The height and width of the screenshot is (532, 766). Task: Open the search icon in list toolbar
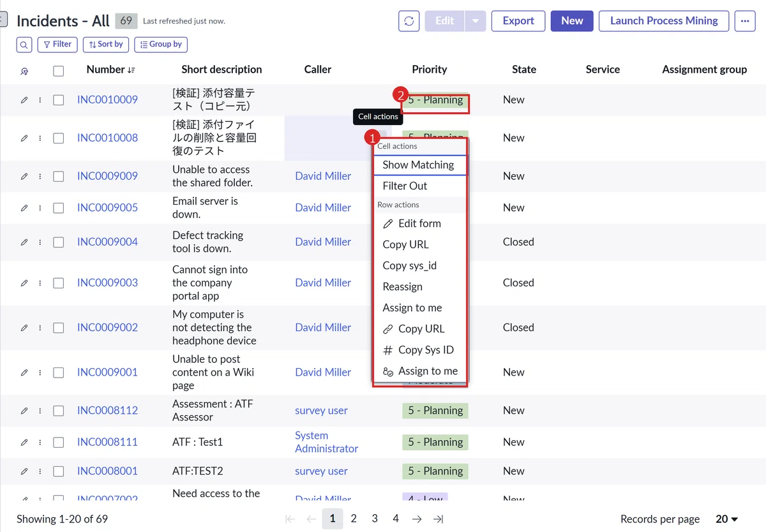coord(24,45)
